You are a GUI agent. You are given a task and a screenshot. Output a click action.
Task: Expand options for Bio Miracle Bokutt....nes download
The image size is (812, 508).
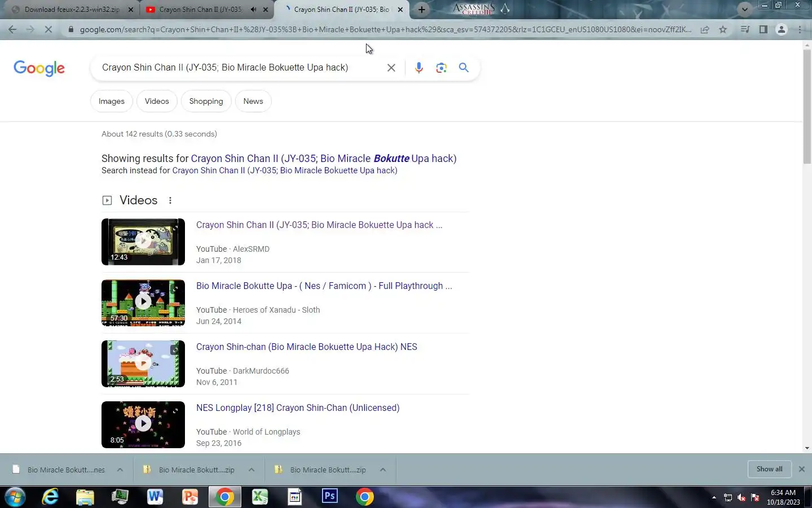[x=120, y=470]
